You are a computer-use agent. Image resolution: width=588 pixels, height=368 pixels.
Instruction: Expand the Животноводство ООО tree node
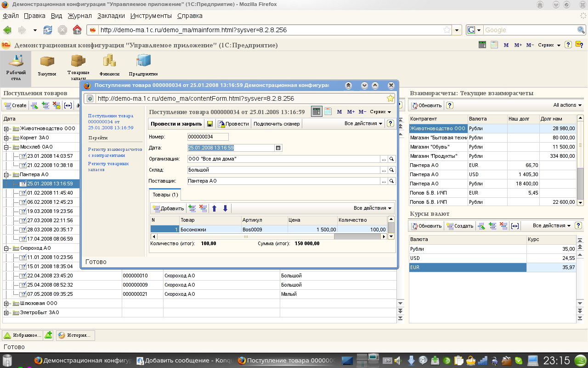coord(6,128)
